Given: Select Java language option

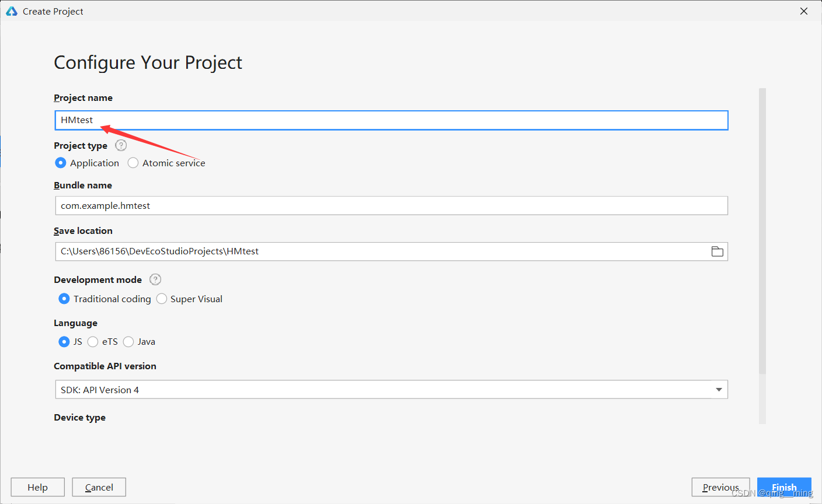Looking at the screenshot, I should (139, 342).
